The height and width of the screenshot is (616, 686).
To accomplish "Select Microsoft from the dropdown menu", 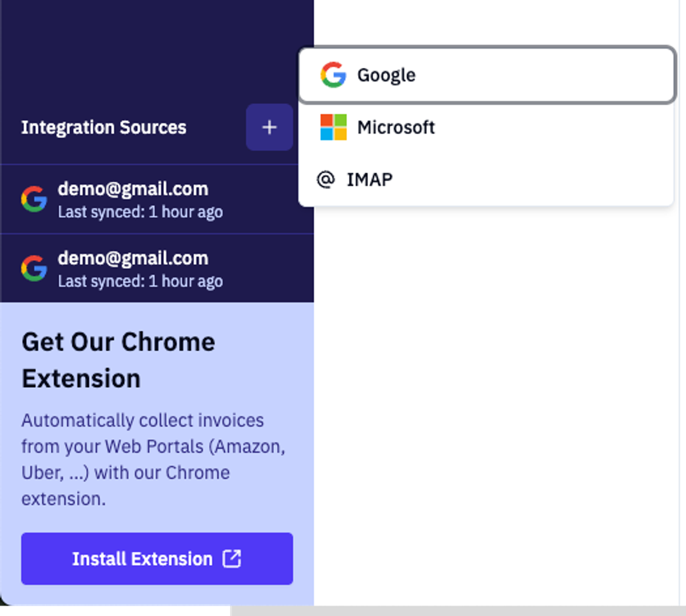I will click(486, 127).
